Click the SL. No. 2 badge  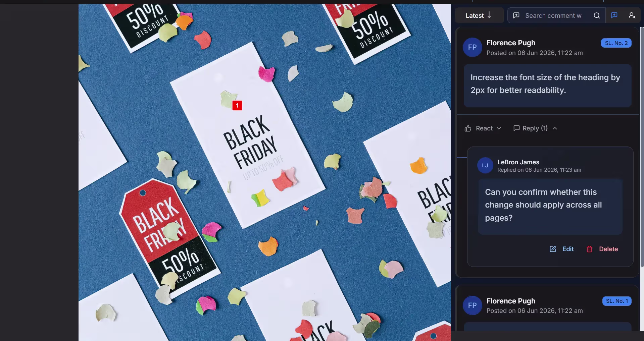616,43
